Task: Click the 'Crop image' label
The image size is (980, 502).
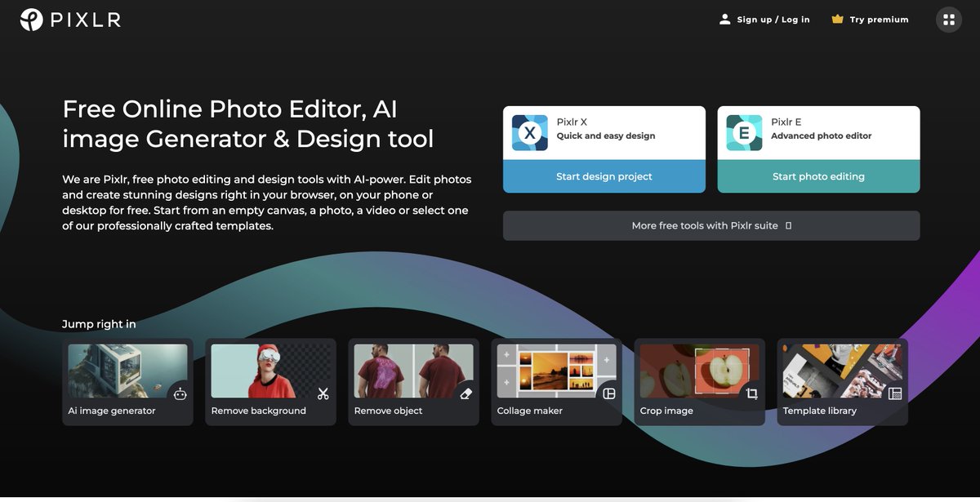Action: (x=666, y=411)
